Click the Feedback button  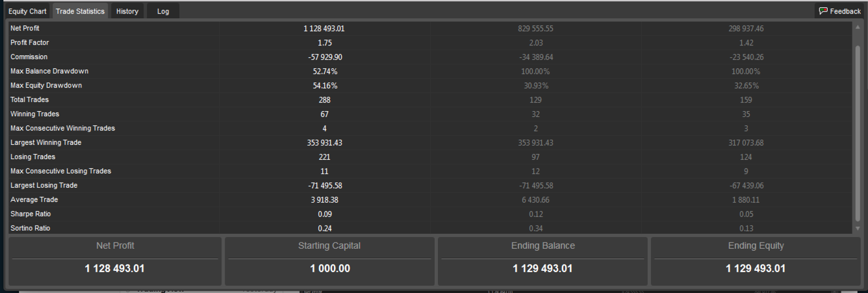[839, 11]
